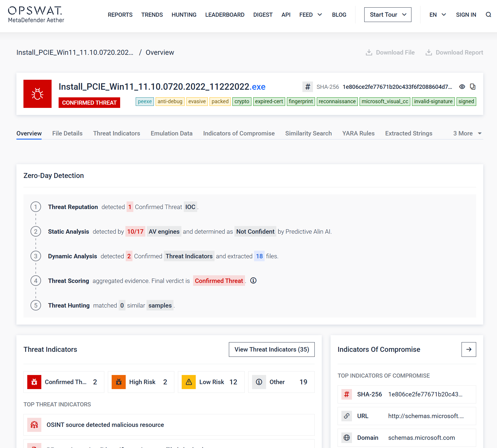
Task: Click the reconnaissance tag
Action: pos(337,101)
